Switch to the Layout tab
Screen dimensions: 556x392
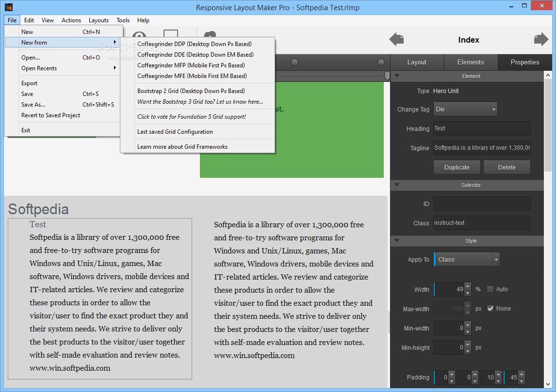click(417, 63)
